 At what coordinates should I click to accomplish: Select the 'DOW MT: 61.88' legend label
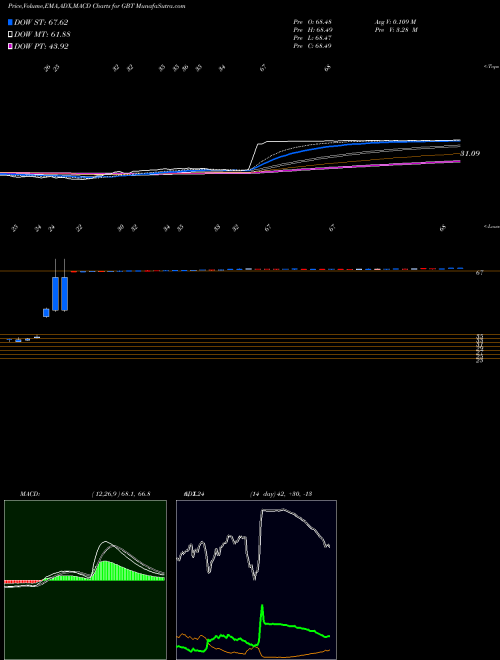point(41,35)
